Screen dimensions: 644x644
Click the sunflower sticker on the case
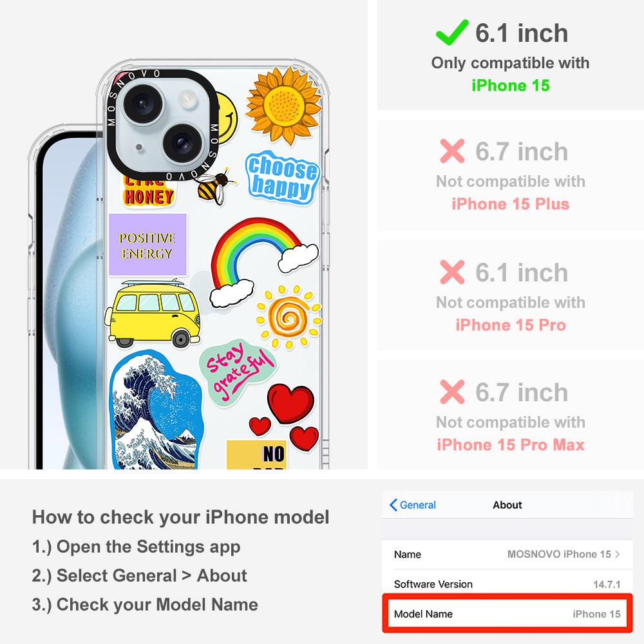[284, 106]
